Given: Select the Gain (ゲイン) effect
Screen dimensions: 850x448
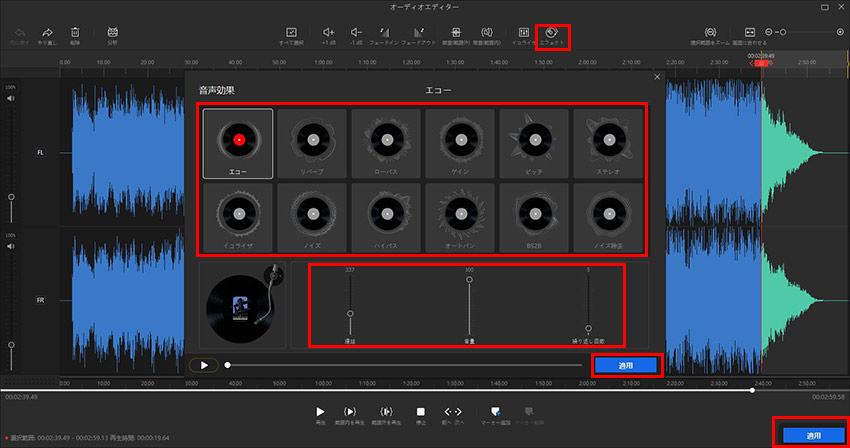Looking at the screenshot, I should 460,144.
